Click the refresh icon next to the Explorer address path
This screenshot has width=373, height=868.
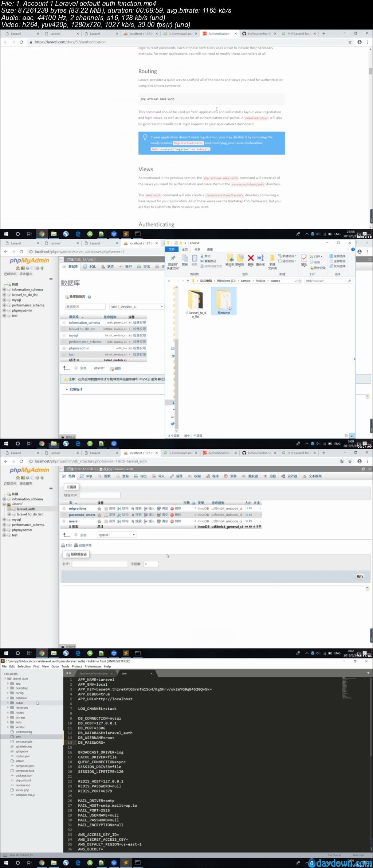click(x=300, y=281)
